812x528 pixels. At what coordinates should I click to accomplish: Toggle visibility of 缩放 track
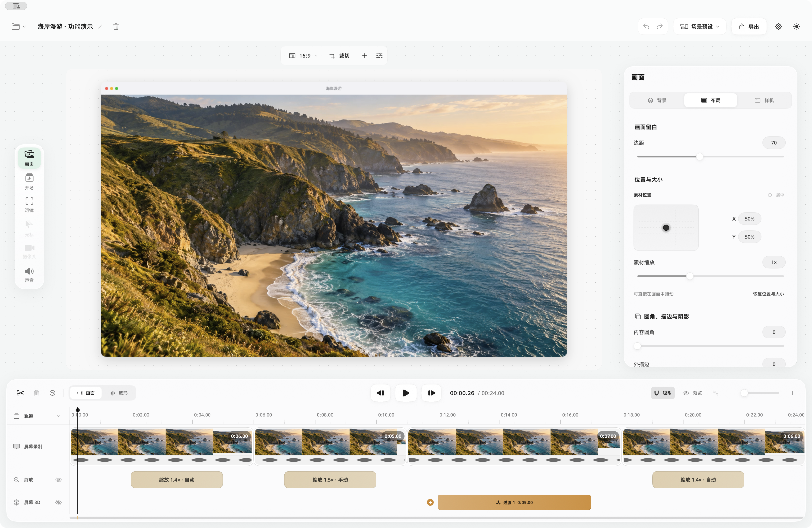point(58,480)
